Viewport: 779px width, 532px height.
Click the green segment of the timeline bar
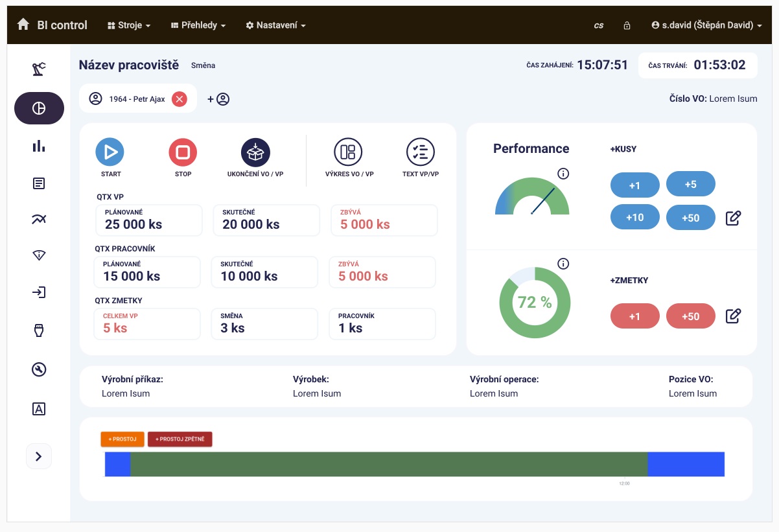(x=389, y=464)
